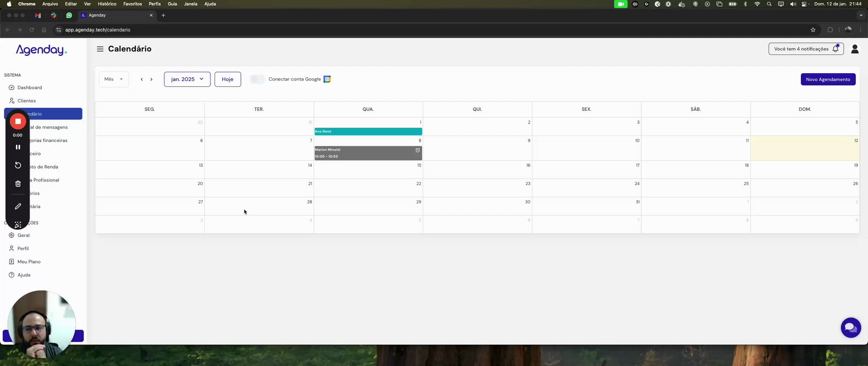Image resolution: width=868 pixels, height=366 pixels.
Task: Open Ajuda in the sidebar
Action: (x=24, y=275)
